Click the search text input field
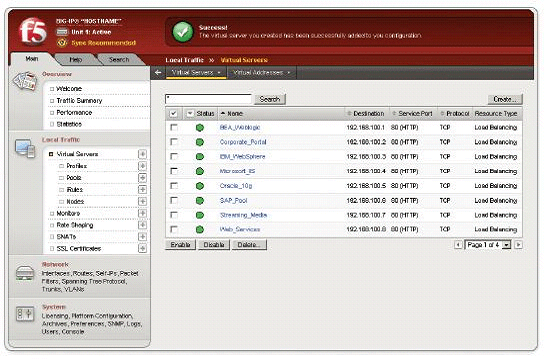This screenshot has width=544, height=363. [x=209, y=99]
